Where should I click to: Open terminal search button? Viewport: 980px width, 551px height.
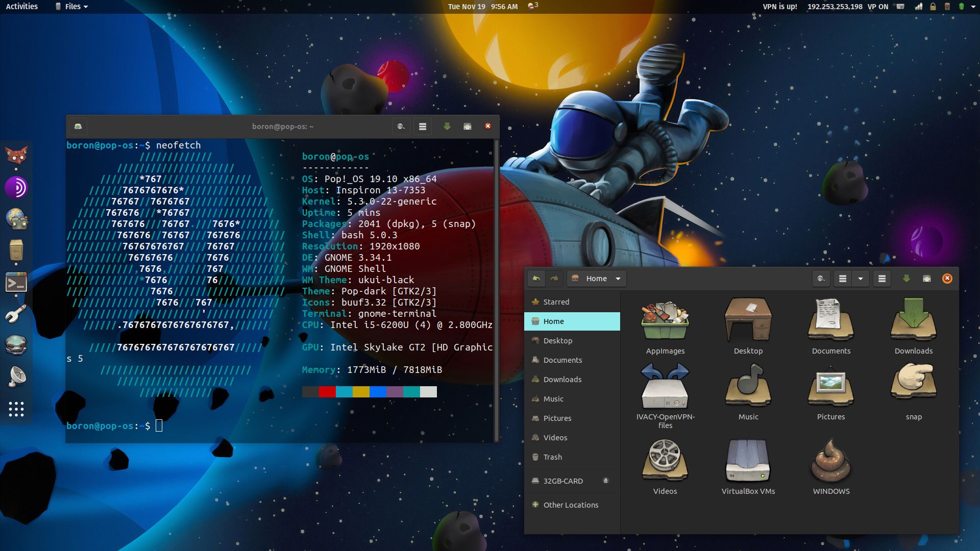(x=401, y=127)
